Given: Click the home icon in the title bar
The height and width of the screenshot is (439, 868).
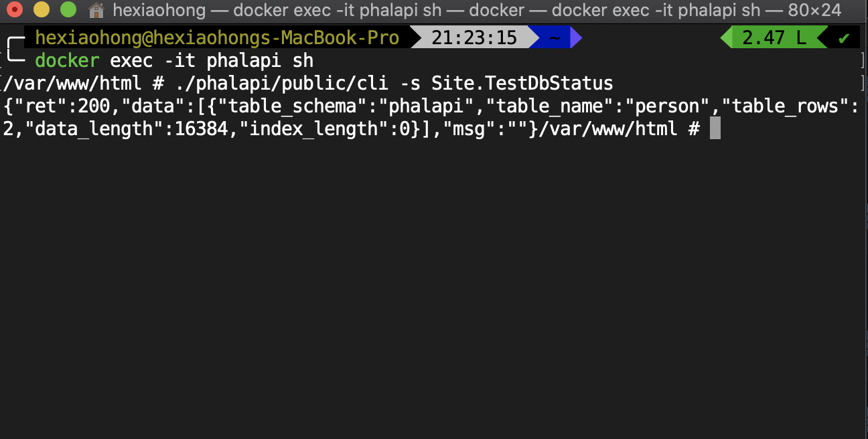Looking at the screenshot, I should click(94, 11).
